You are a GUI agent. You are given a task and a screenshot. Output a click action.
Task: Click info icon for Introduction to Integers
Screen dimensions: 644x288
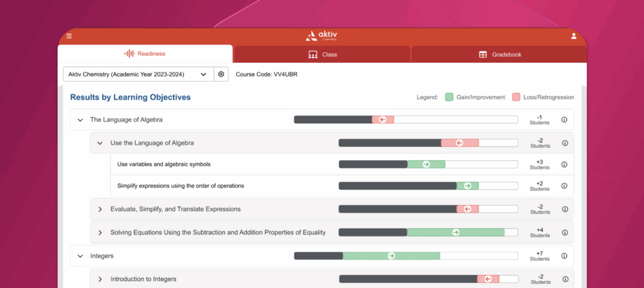click(564, 279)
